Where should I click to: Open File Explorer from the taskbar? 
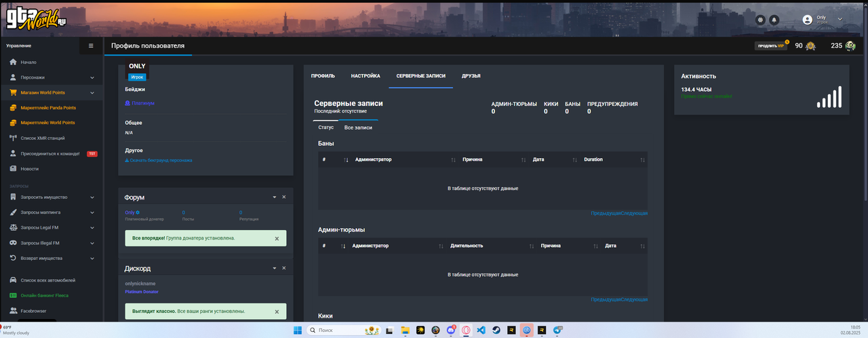tap(405, 330)
